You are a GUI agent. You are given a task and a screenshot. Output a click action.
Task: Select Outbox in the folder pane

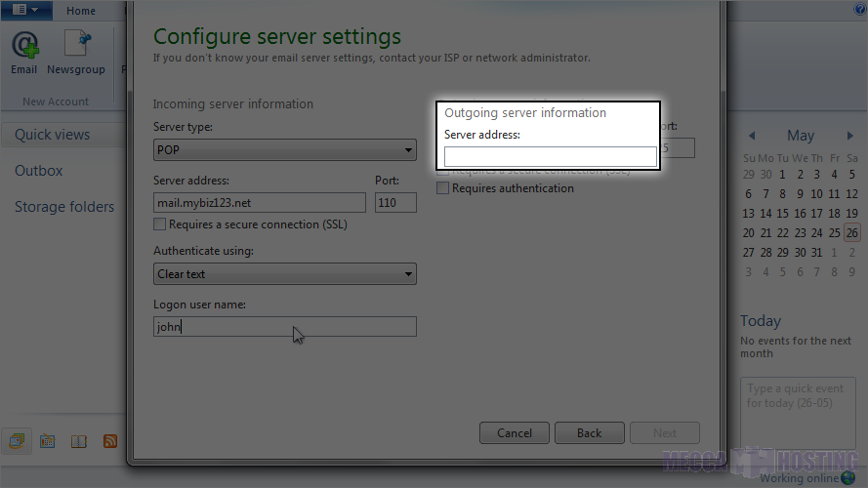click(39, 171)
